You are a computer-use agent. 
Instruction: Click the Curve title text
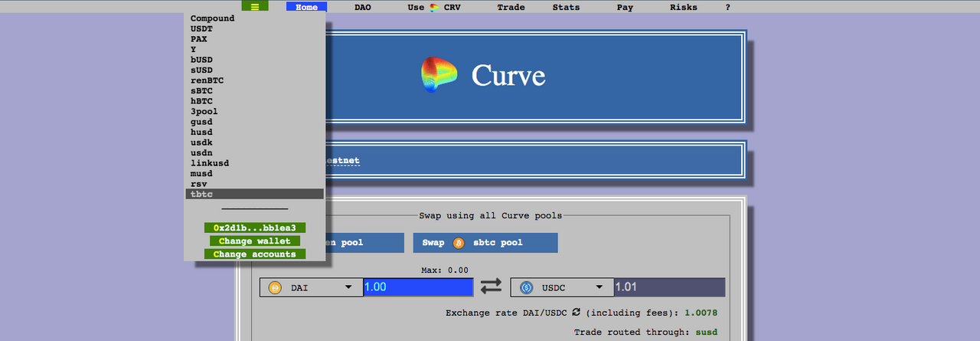click(508, 75)
